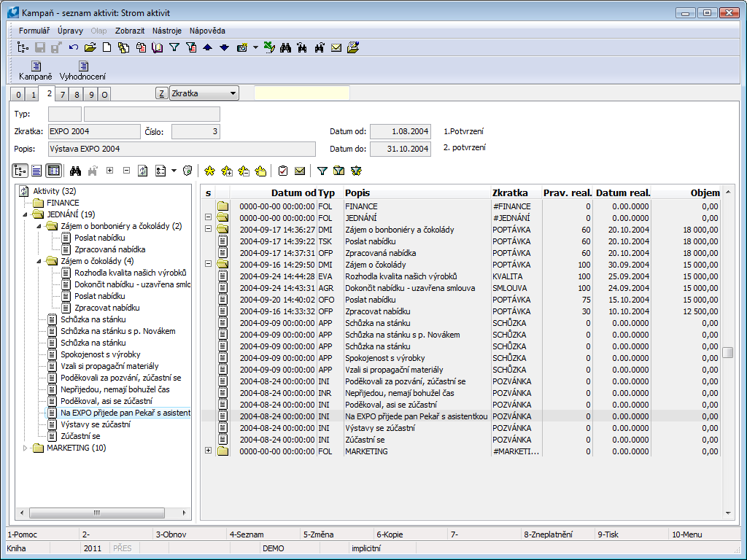
Task: Click the blank new document toolbar icon
Action: [x=107, y=48]
